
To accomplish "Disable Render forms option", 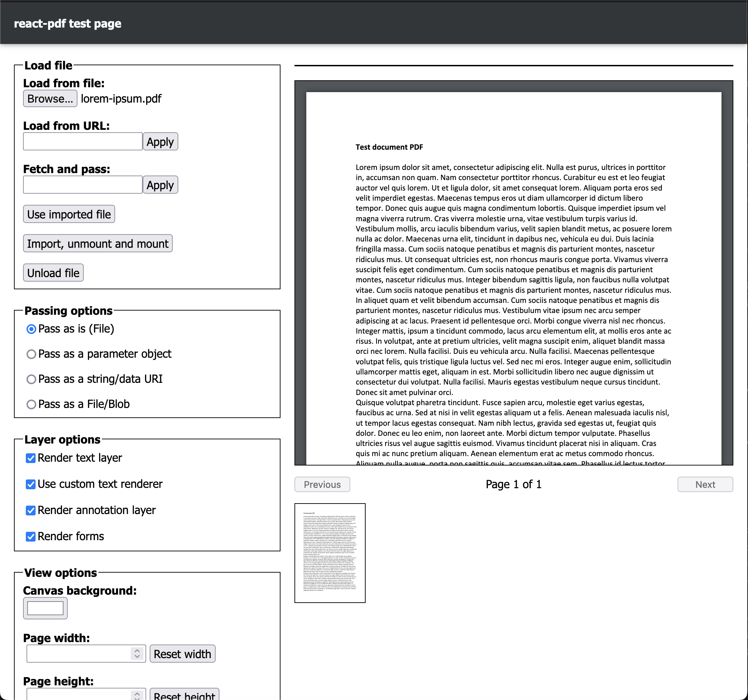I will click(30, 536).
